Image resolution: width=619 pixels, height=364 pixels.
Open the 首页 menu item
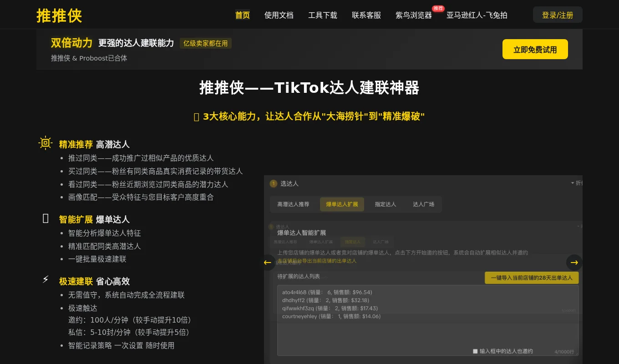[242, 15]
